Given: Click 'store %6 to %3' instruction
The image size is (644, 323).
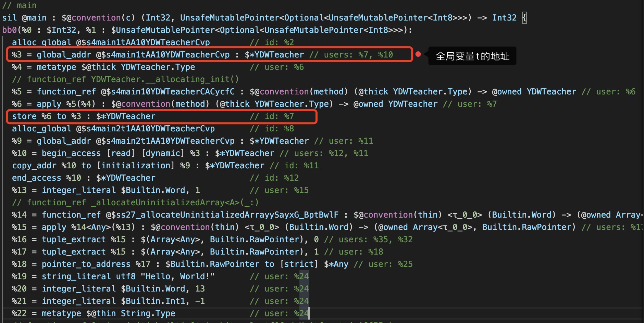Looking at the screenshot, I should [x=153, y=116].
